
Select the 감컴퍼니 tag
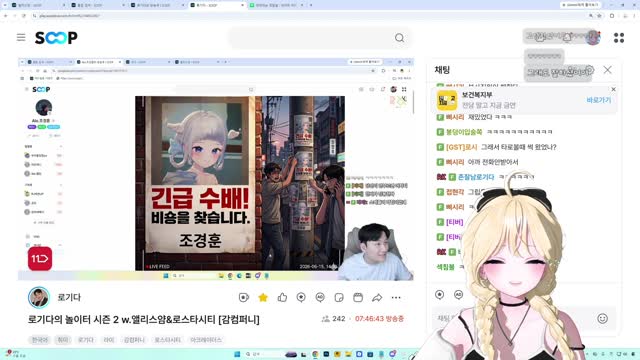tap(134, 340)
